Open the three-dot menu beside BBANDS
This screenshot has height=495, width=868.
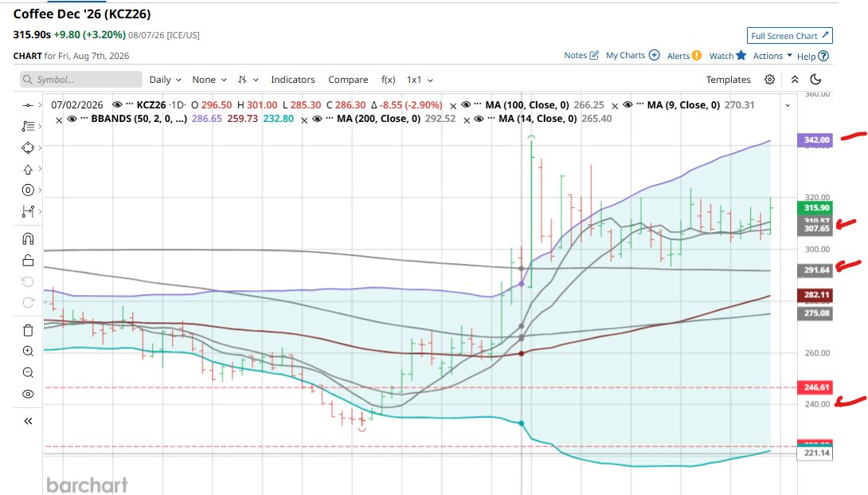84,119
